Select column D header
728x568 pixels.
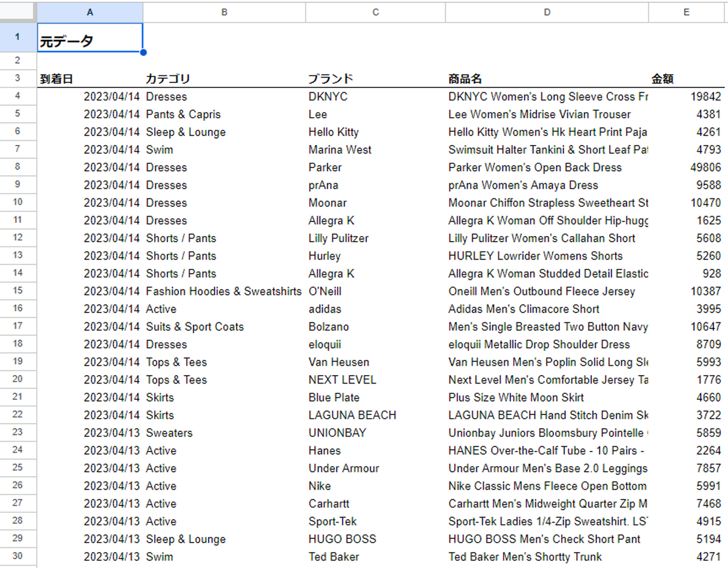(x=547, y=12)
